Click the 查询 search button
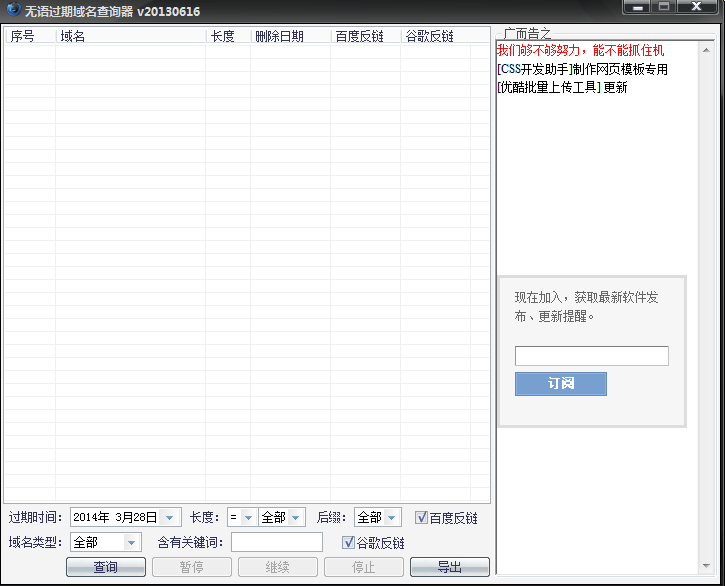The height and width of the screenshot is (586, 725). click(106, 567)
